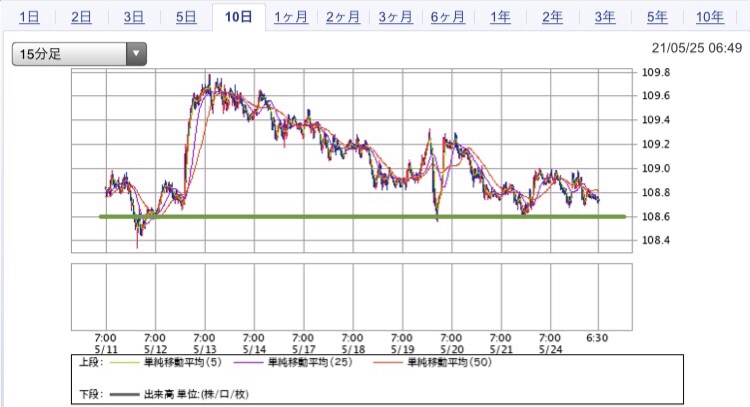The width and height of the screenshot is (750, 407).
Task: Show the 1年 chart range
Action: coord(500,17)
